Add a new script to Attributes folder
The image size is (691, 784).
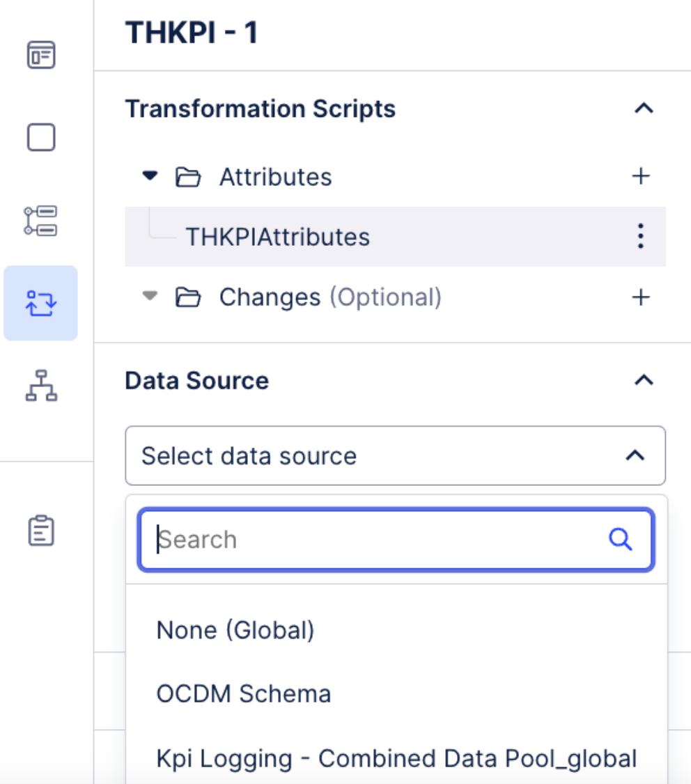pyautogui.click(x=640, y=177)
